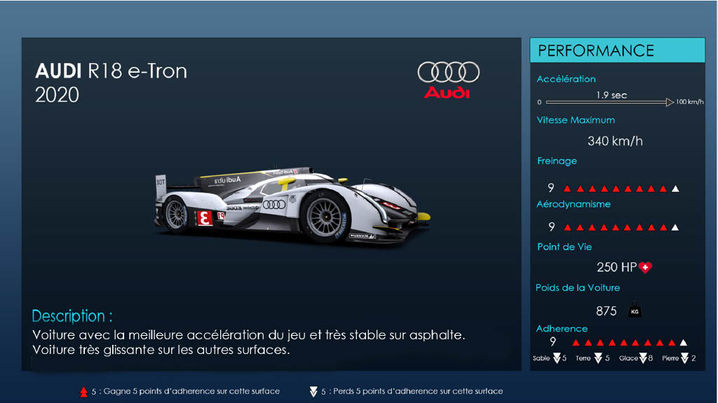Click the first red triangle of Freinage
The height and width of the screenshot is (403, 718).
pos(567,189)
